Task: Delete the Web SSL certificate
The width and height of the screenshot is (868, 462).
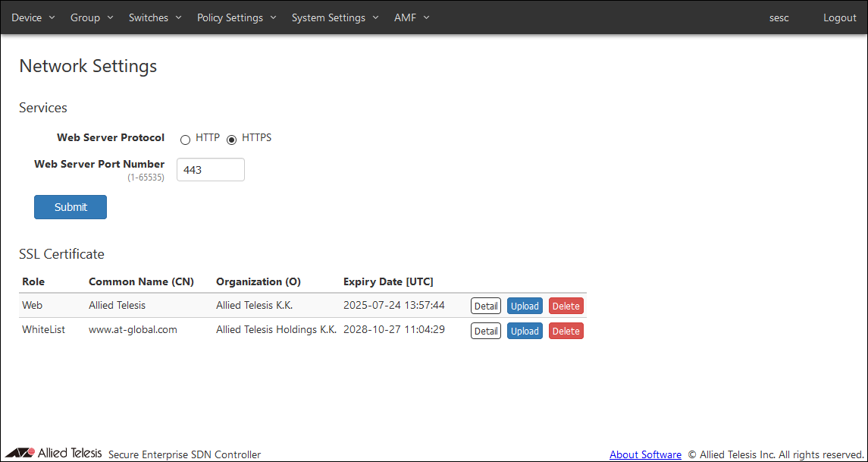Action: click(566, 306)
